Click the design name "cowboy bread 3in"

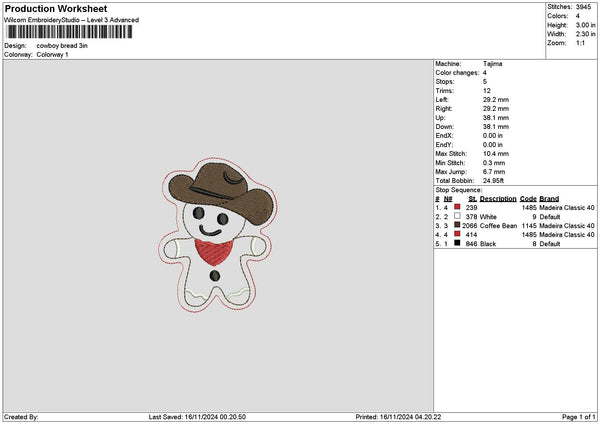[62, 46]
